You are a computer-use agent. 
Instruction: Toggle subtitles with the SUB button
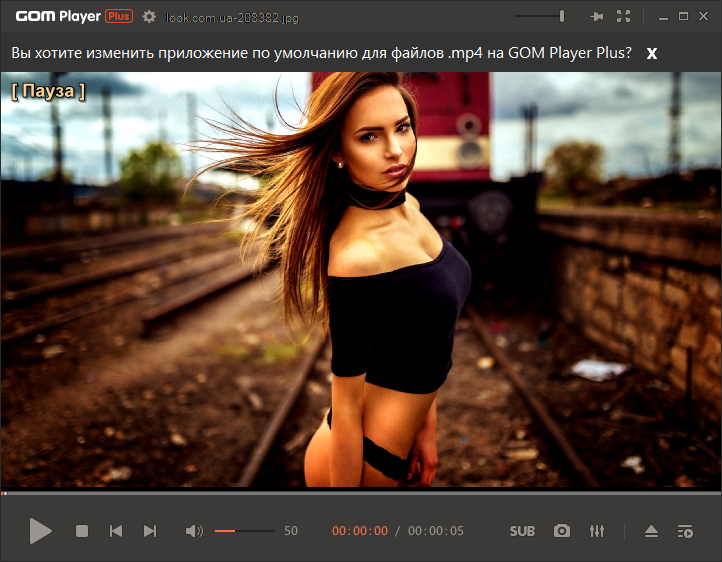tap(522, 531)
